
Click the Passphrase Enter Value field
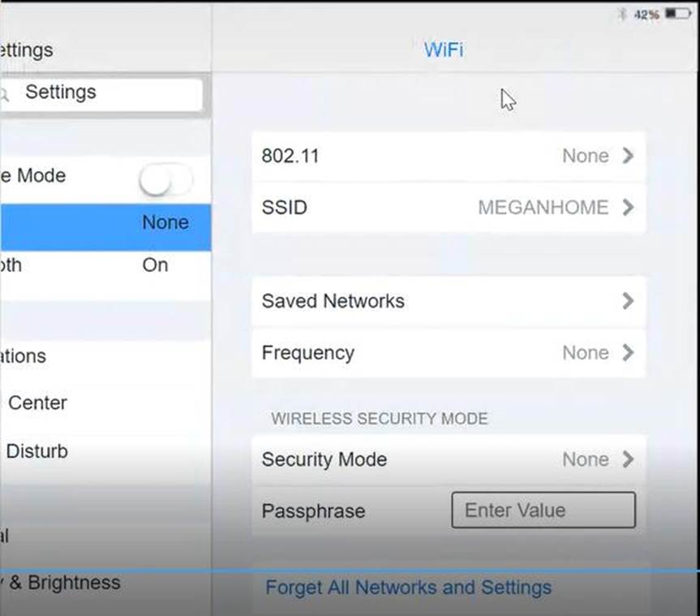[x=543, y=510]
